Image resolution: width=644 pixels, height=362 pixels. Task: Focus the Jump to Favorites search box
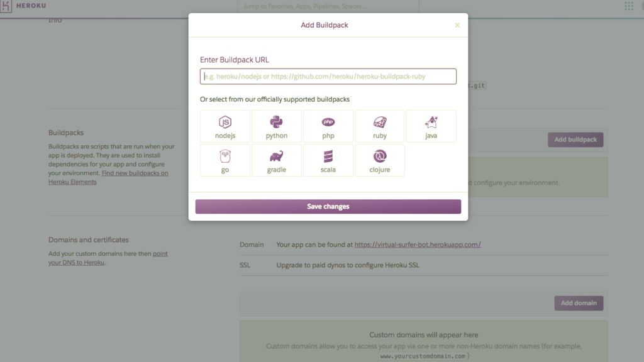pyautogui.click(x=328, y=6)
